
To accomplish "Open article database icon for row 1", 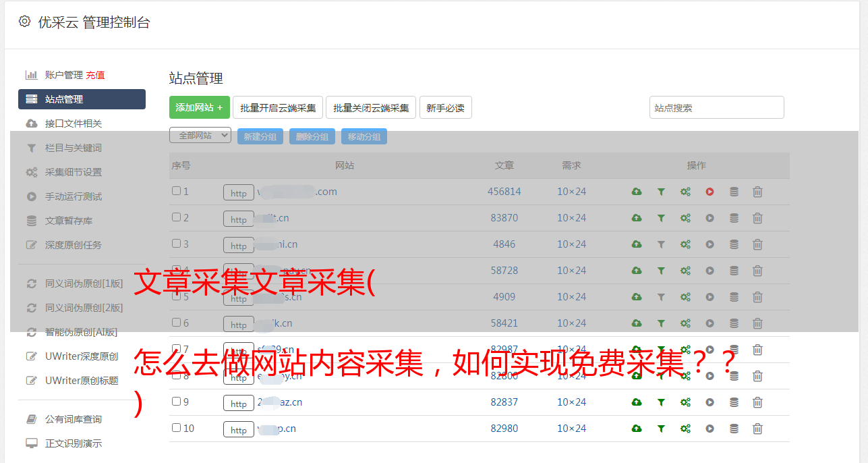I will [734, 192].
